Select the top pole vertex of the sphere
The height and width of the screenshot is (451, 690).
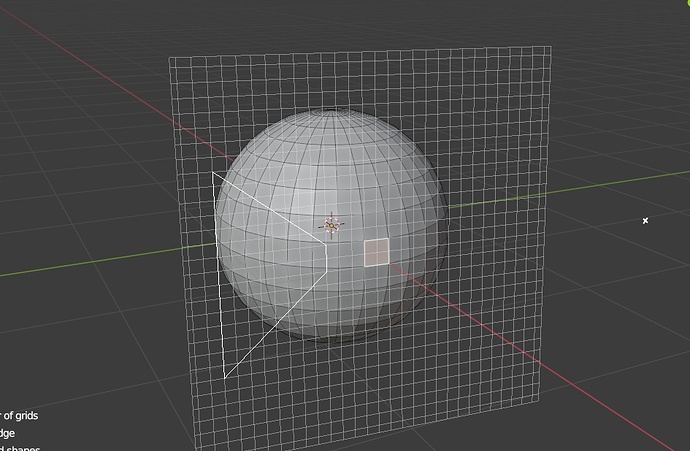[331, 110]
